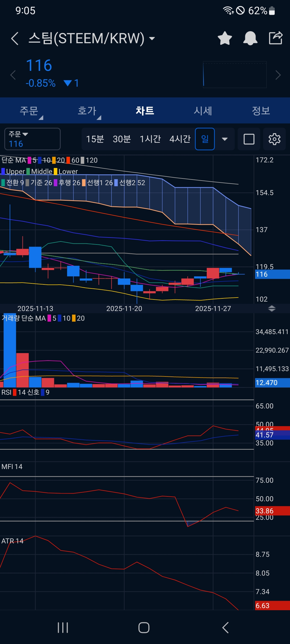Expand chart to fullscreen square icon
This screenshot has height=644, width=290.
pyautogui.click(x=249, y=139)
